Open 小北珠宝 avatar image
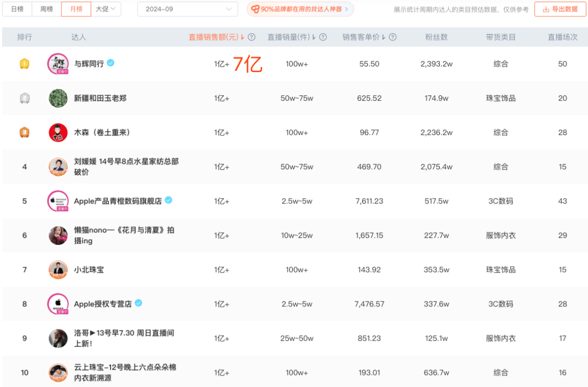This screenshot has height=387, width=588. (58, 269)
